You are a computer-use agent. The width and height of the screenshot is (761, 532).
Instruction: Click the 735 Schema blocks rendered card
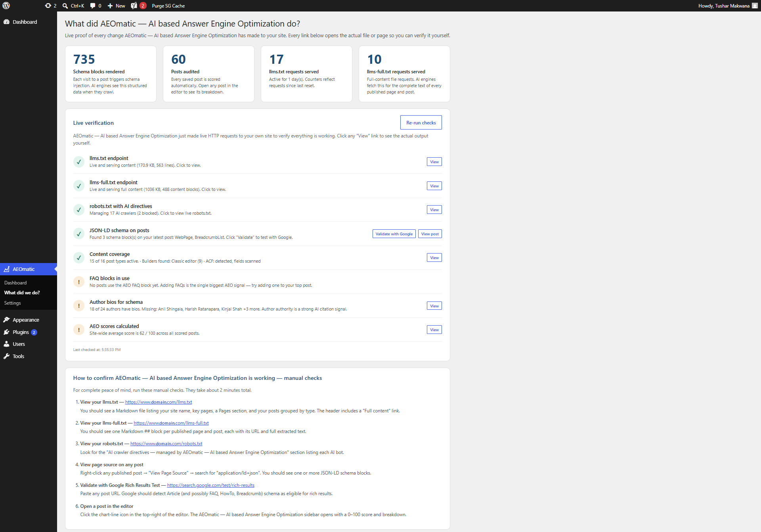pyautogui.click(x=111, y=74)
